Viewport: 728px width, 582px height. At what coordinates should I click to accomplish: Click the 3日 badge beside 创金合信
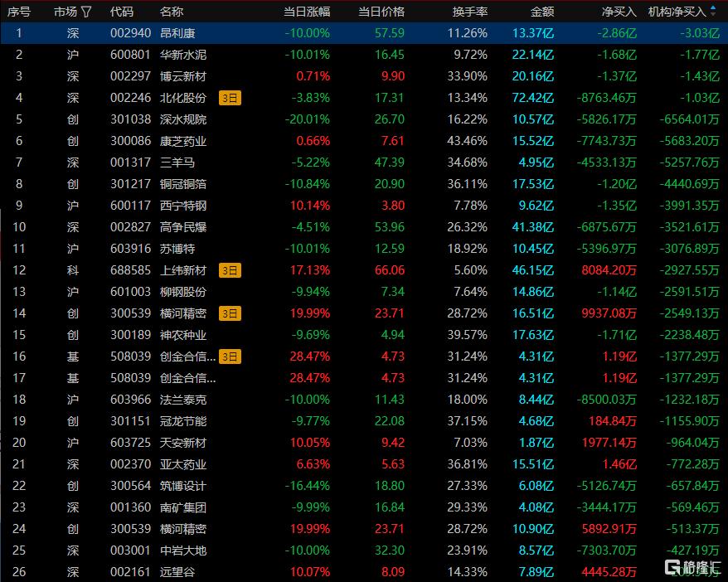230,356
